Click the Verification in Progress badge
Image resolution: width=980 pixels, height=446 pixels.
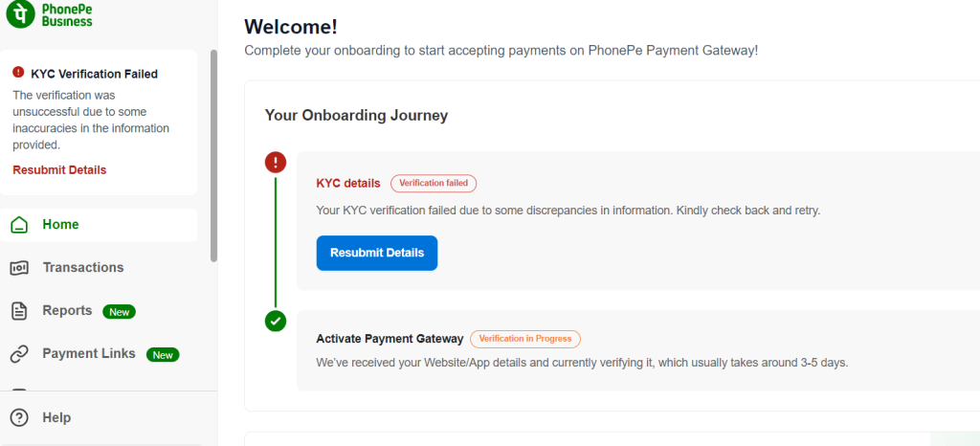click(x=524, y=339)
